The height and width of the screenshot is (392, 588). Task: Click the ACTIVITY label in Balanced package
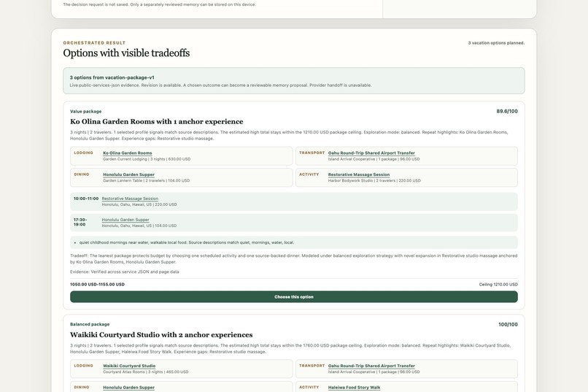[x=309, y=387]
